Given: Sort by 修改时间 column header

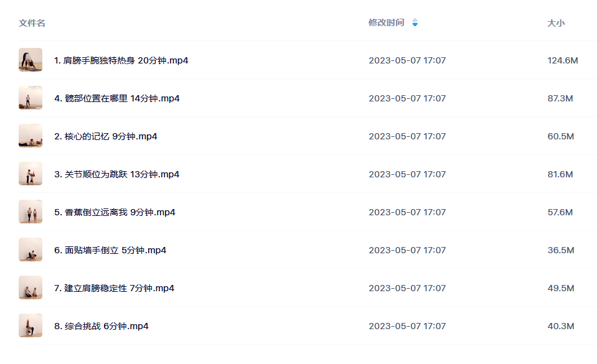Looking at the screenshot, I should click(x=386, y=23).
